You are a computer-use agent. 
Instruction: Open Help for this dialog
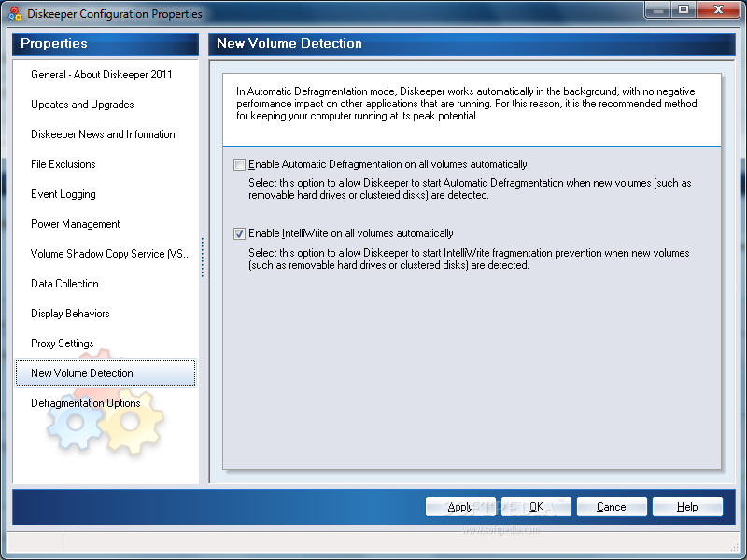click(687, 507)
